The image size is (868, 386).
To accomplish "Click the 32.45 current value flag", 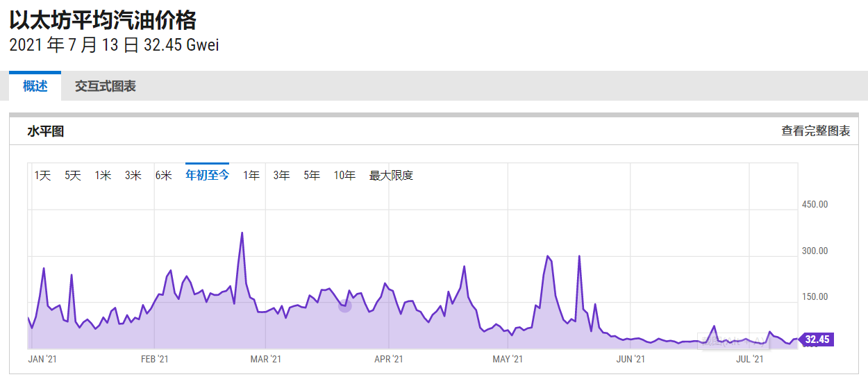I will (817, 339).
